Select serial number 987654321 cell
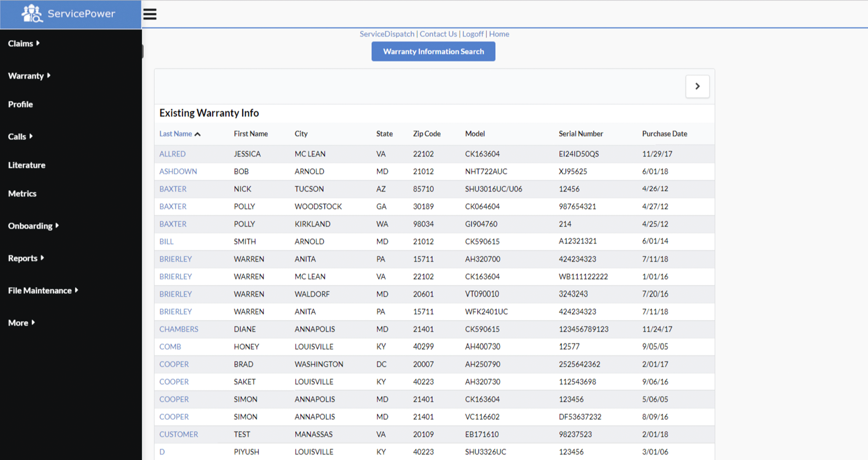This screenshot has width=868, height=460. [x=577, y=207]
